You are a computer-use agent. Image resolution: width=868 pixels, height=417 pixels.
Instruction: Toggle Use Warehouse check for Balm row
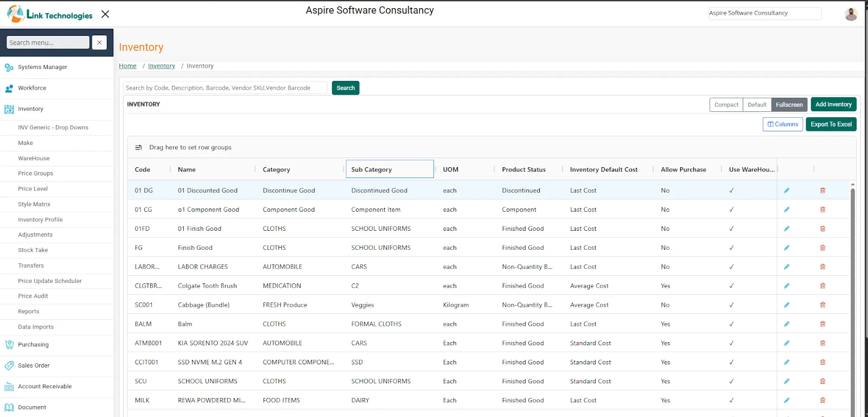(x=731, y=324)
